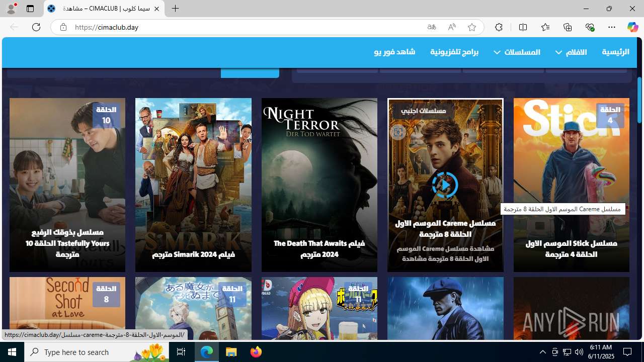Start Read aloud from address bar
This screenshot has height=362, width=644.
[452, 27]
